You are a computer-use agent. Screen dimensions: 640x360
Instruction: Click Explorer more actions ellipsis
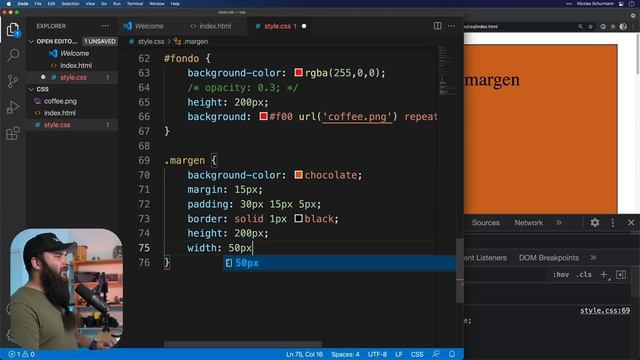[105, 26]
